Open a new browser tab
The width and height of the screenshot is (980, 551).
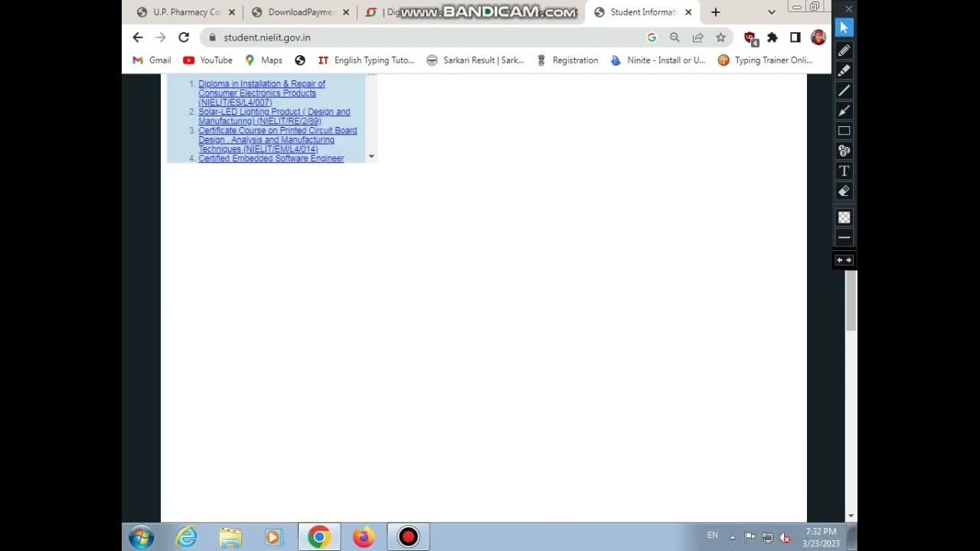pyautogui.click(x=715, y=12)
